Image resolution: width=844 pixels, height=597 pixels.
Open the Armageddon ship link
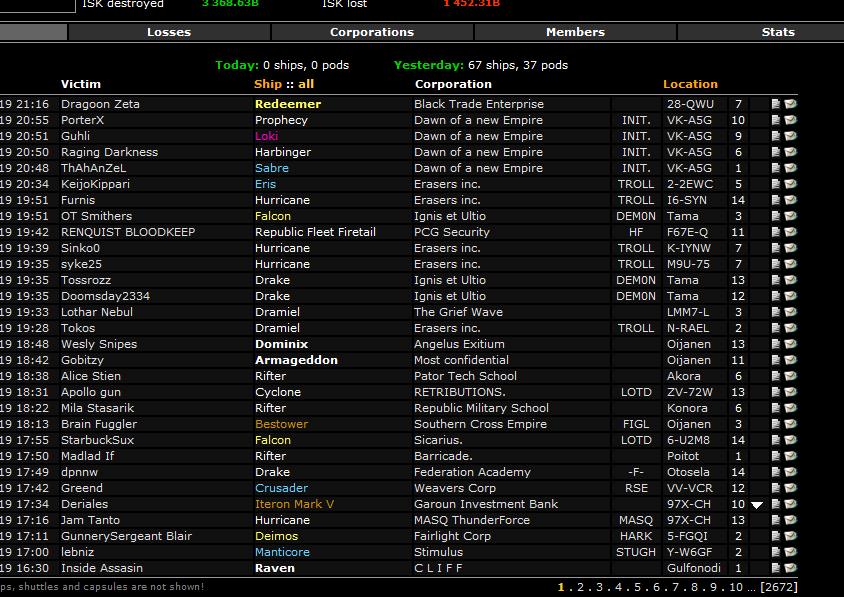pyautogui.click(x=297, y=360)
